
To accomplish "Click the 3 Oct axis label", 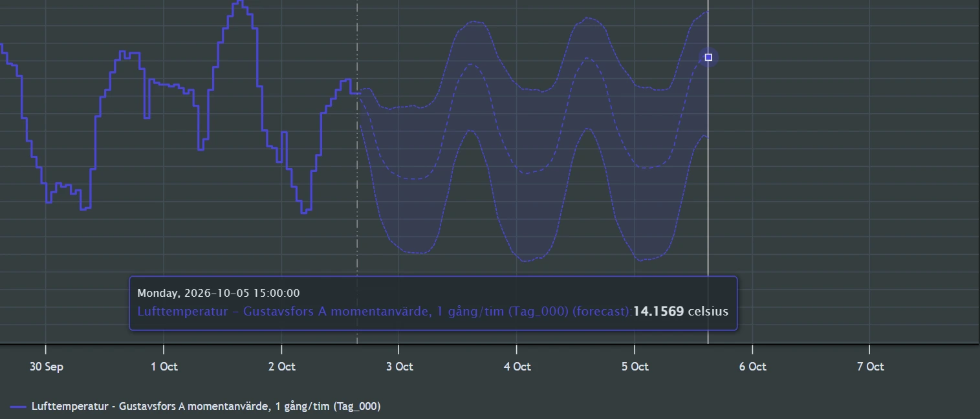I will (399, 367).
